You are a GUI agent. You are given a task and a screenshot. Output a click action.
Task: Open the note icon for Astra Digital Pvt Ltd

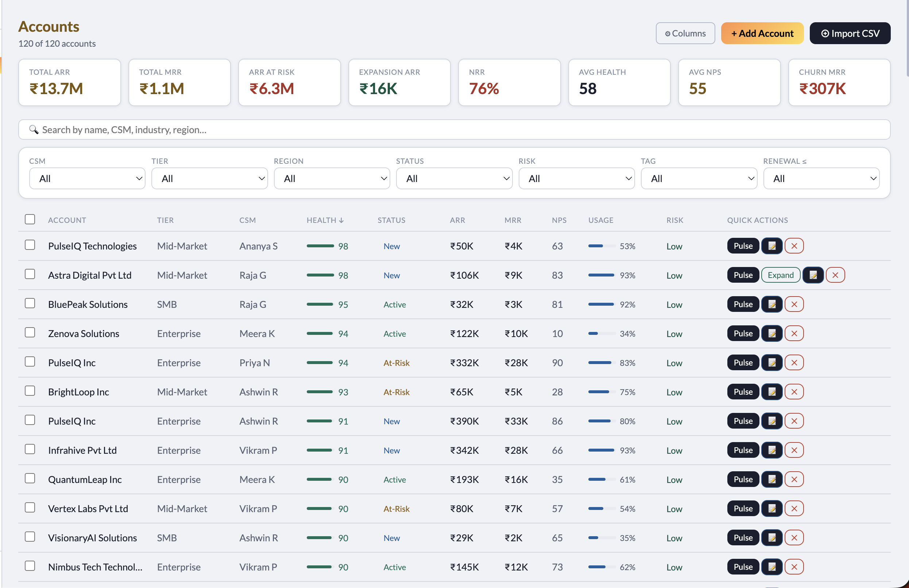[813, 275]
